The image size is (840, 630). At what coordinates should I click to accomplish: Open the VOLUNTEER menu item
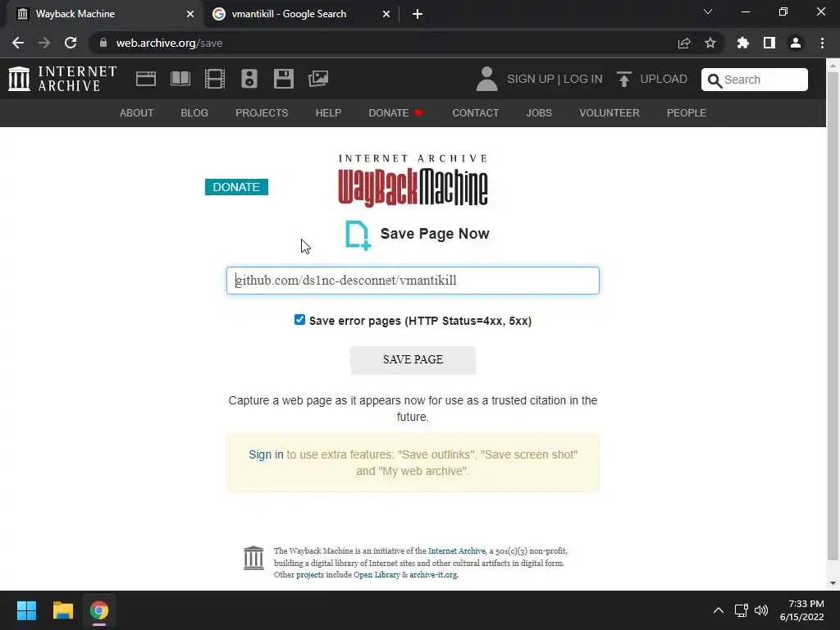click(609, 113)
